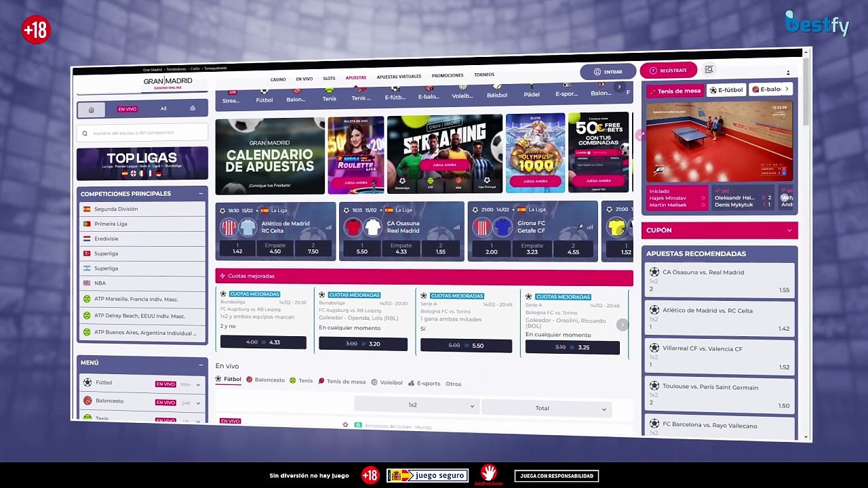Select the Tenis sport icon in carousel
The image size is (868, 488).
click(329, 95)
